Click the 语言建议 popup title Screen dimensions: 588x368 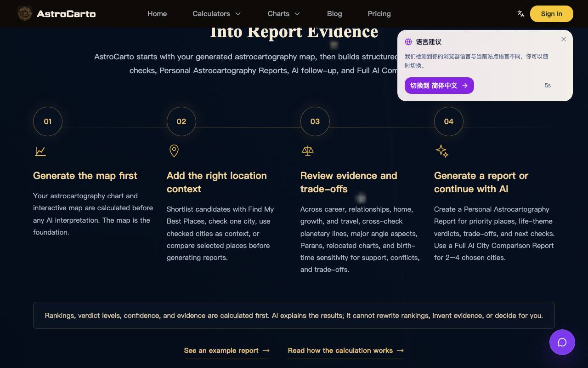coord(429,42)
